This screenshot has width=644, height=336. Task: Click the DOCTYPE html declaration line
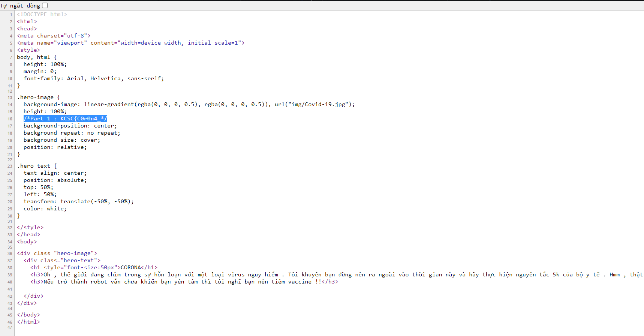coord(42,14)
